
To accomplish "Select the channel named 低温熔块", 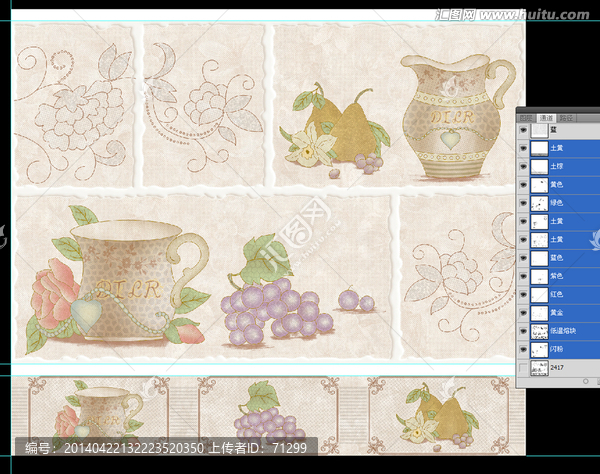I will tap(563, 331).
